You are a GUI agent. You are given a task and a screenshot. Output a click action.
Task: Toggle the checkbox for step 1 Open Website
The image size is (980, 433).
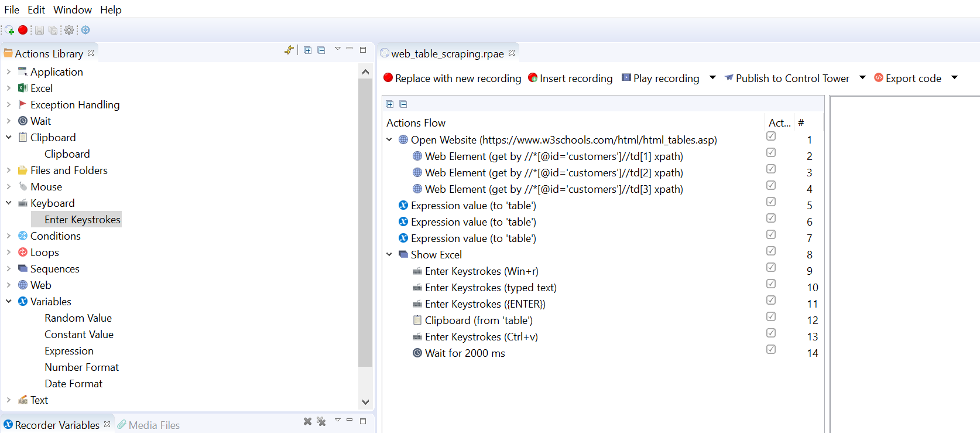[x=771, y=136]
